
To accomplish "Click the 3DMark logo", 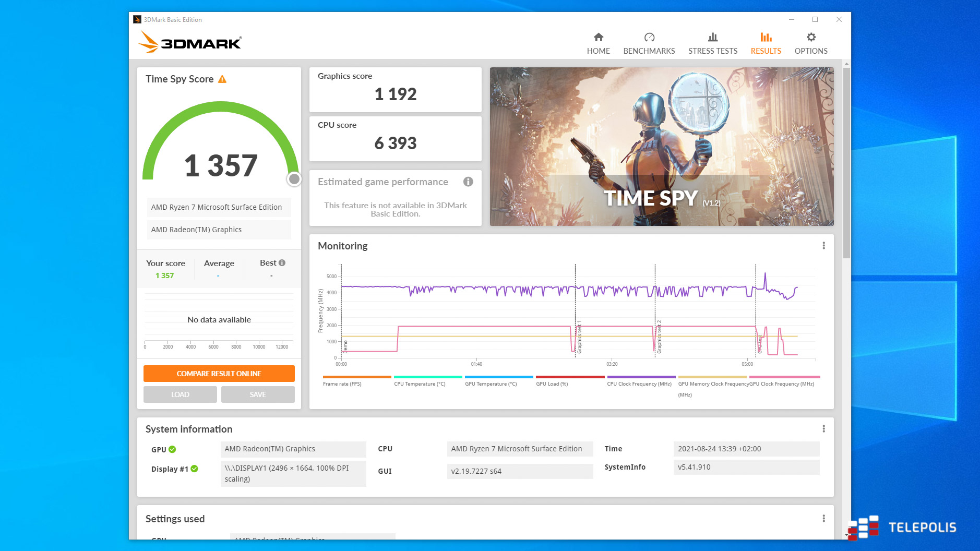I will pyautogui.click(x=190, y=42).
